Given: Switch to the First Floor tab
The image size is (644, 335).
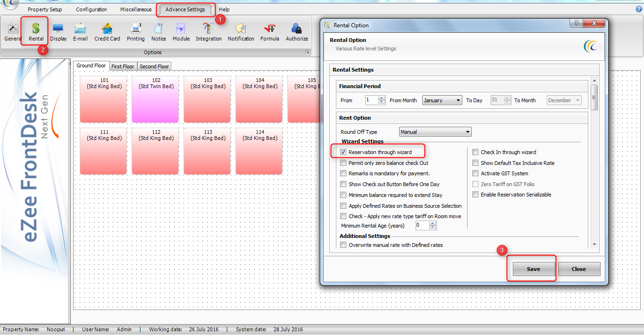Looking at the screenshot, I should [123, 66].
